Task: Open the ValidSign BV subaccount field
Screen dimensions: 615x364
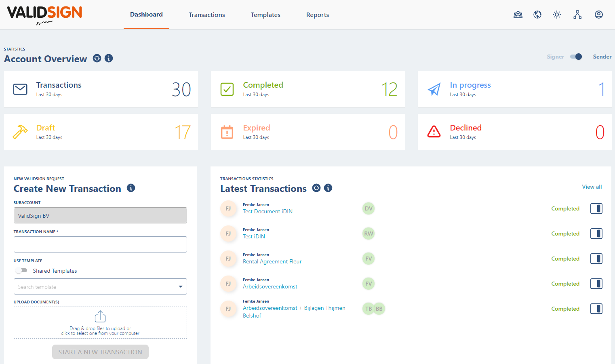Action: (100, 215)
